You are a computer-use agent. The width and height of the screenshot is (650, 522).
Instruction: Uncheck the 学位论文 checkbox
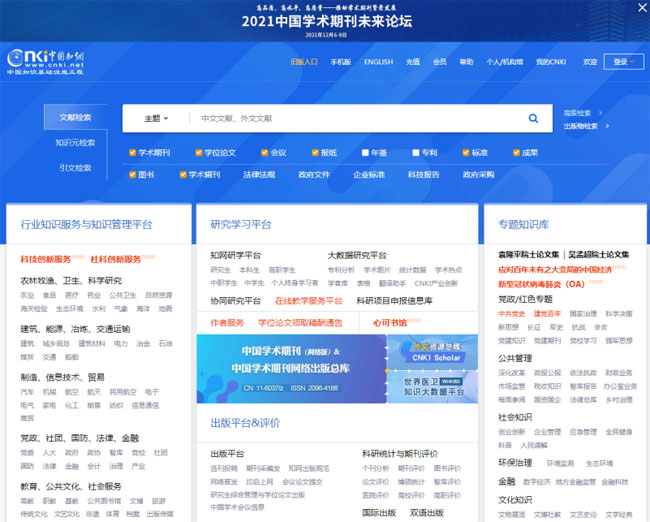tap(199, 153)
